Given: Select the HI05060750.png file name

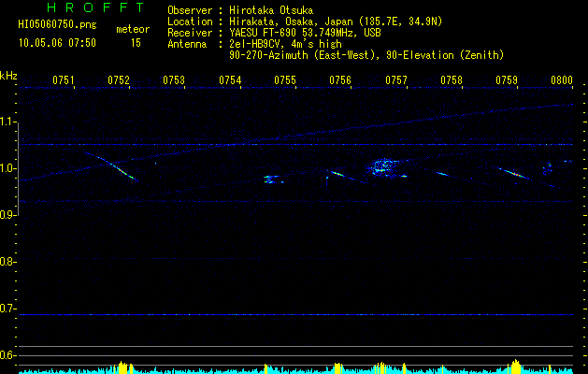Looking at the screenshot, I should click(57, 24).
